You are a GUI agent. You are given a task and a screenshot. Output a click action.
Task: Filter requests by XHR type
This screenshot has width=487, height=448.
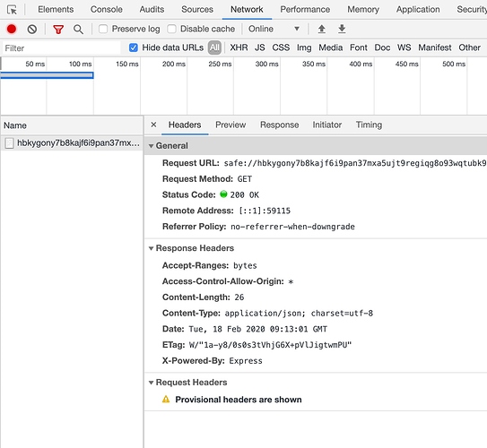coord(239,47)
